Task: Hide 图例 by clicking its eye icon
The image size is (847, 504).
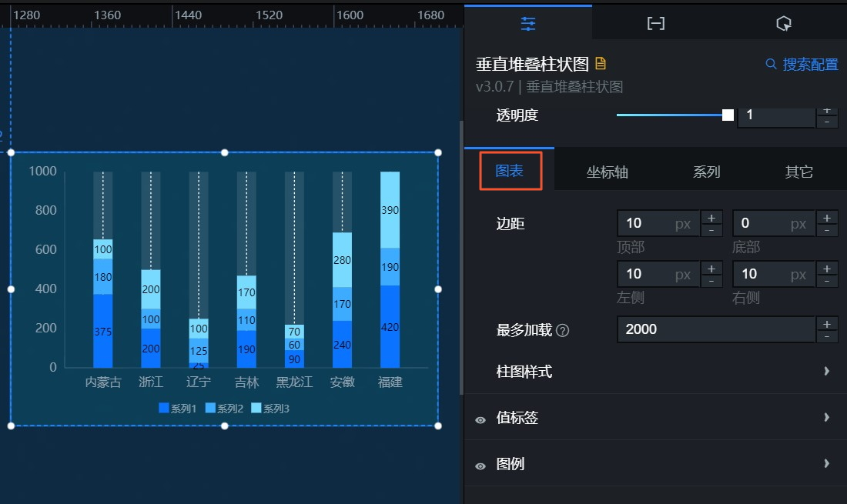Action: (480, 464)
